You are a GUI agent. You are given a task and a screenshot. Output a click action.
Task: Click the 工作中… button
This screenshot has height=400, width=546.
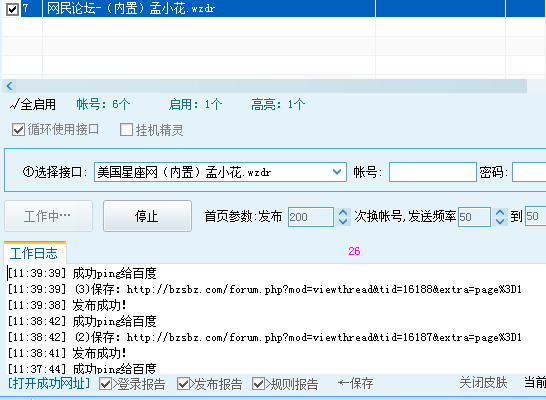click(x=48, y=216)
